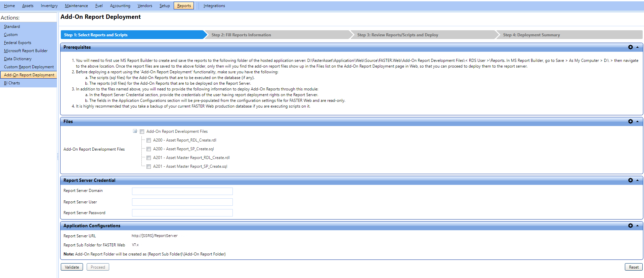Check A200 - Asset Report_RDL_Create.rdl checkbox
The height and width of the screenshot is (278, 644).
(x=148, y=141)
